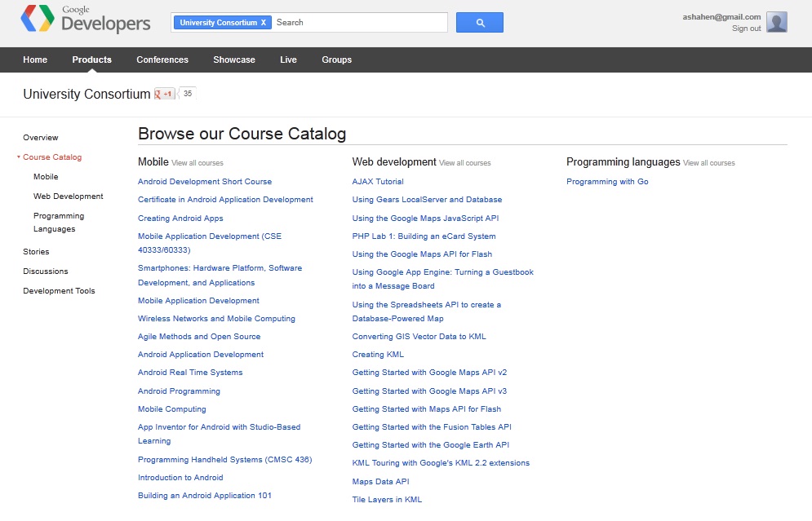
Task: Click the +1 count bubble showing 35
Action: [188, 94]
